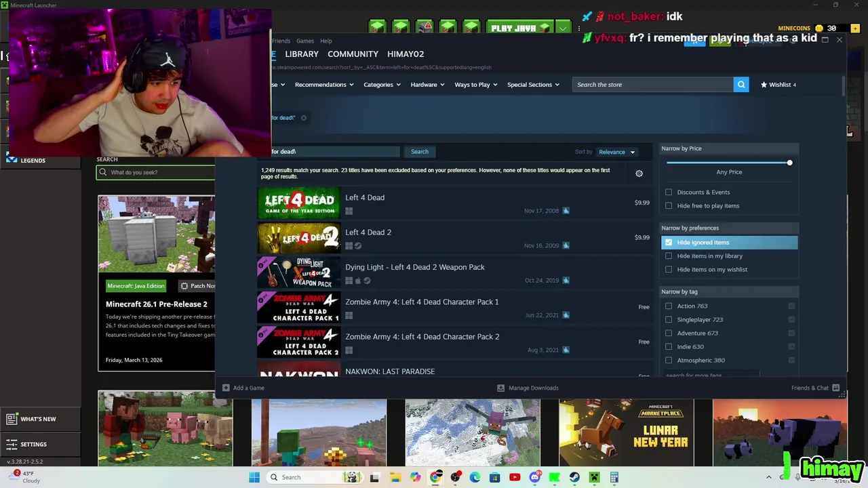868x488 pixels.
Task: Open Discord from taskbar
Action: pyautogui.click(x=534, y=477)
